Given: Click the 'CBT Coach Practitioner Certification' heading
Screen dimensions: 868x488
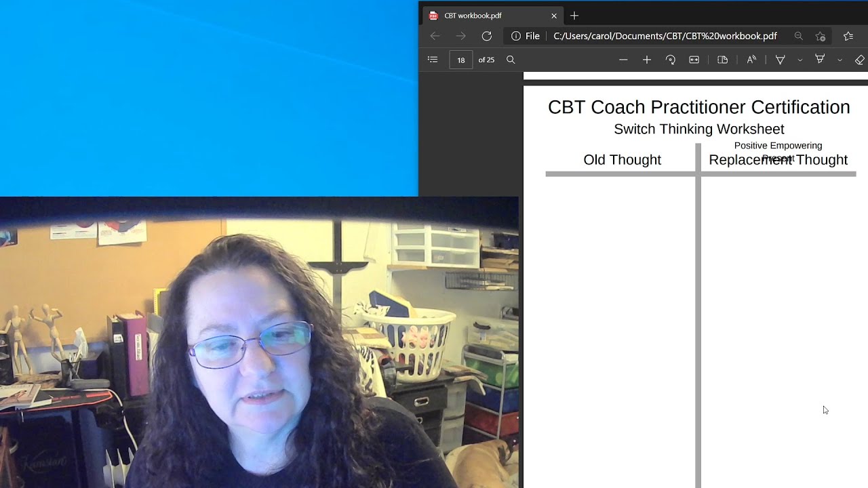Looking at the screenshot, I should click(698, 107).
